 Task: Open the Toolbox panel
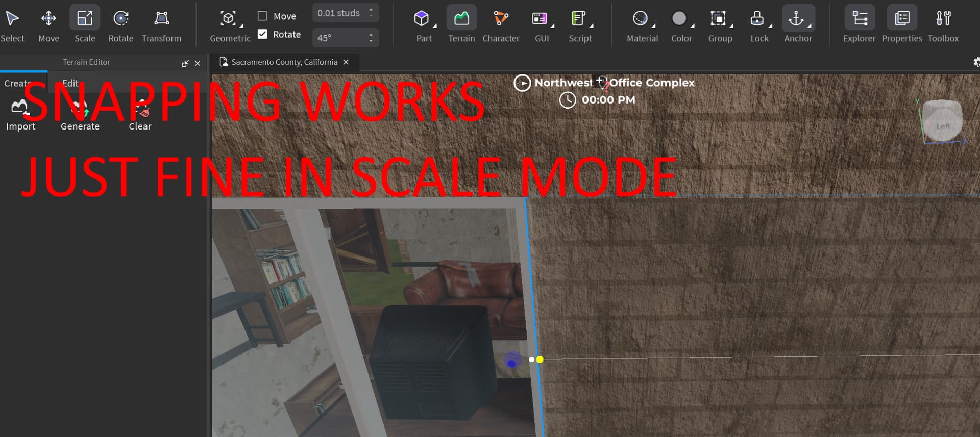coord(943,24)
